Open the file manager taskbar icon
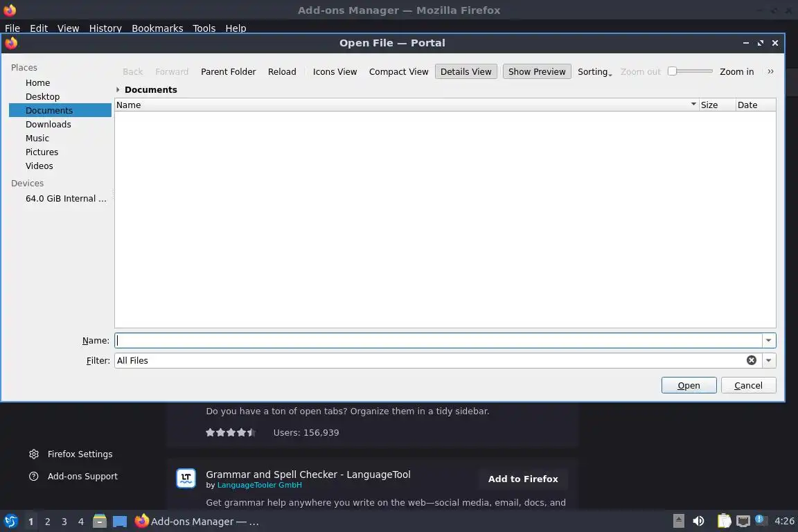 [100, 522]
